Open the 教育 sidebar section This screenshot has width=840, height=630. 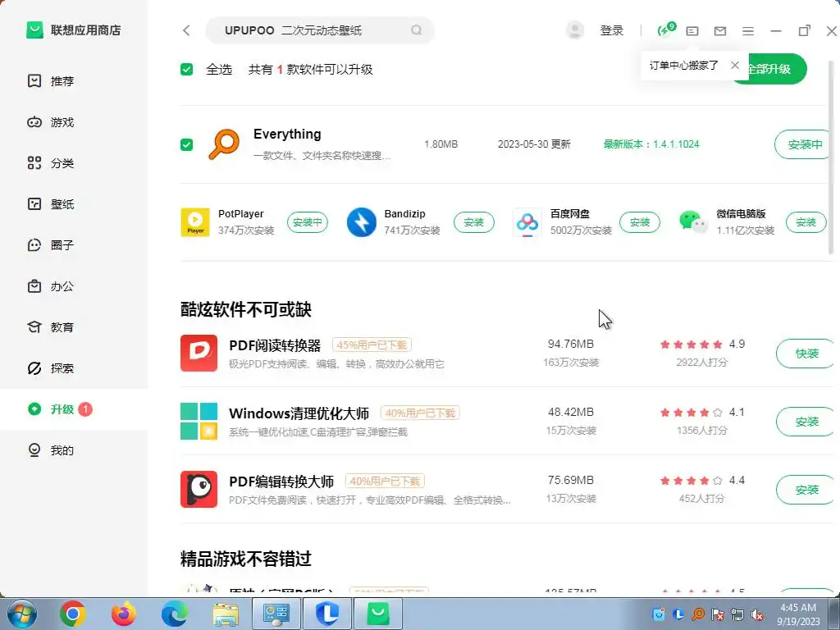[x=74, y=326]
